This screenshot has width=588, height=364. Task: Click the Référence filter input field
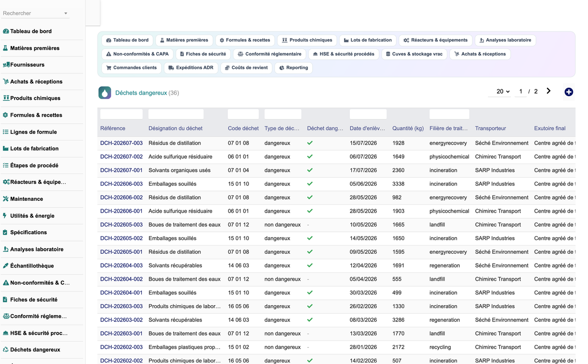pos(122,114)
